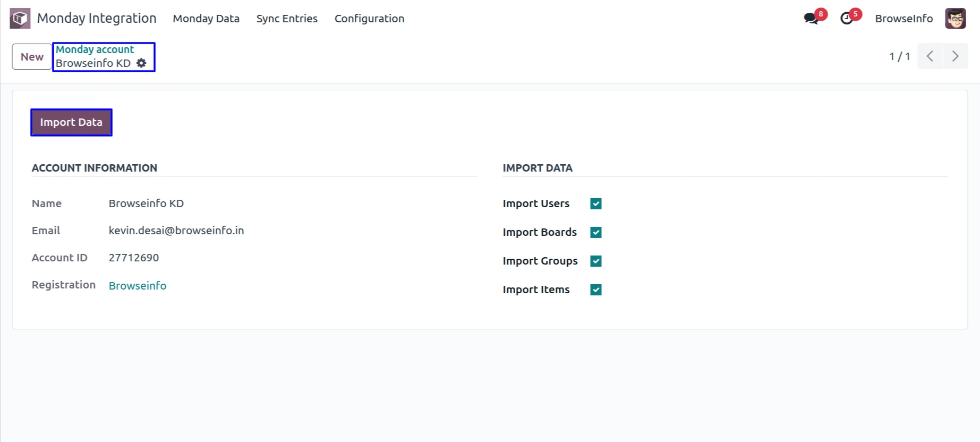
Task: Go to the previous record arrow
Action: [930, 56]
